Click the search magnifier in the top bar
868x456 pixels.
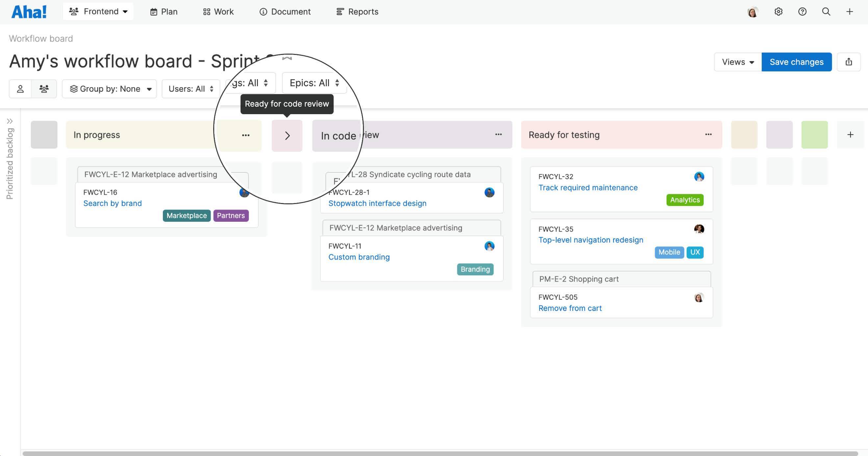[826, 12]
